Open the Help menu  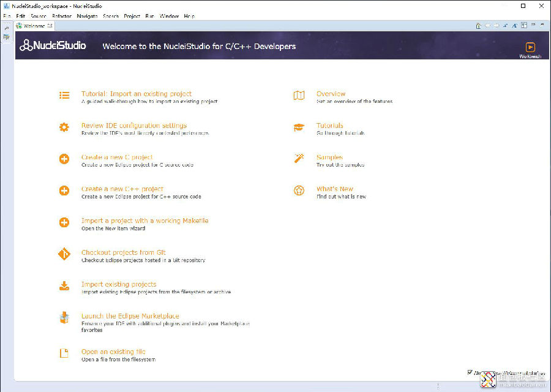(x=189, y=16)
